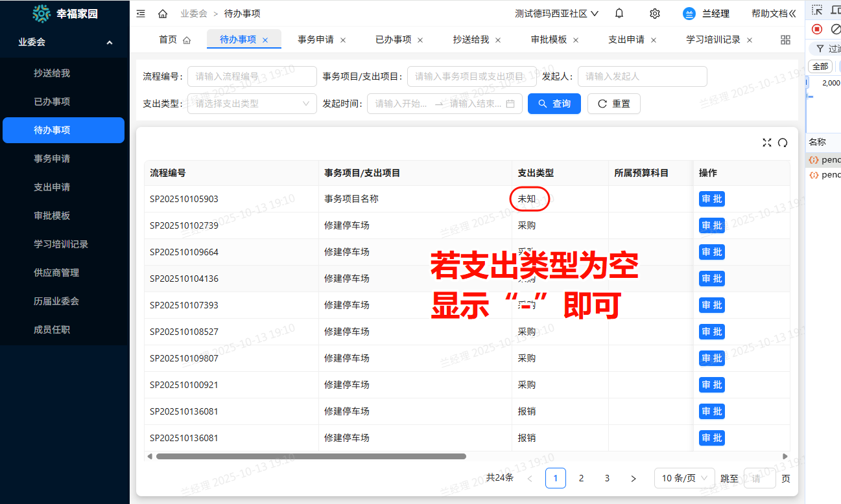Click the 流程编号 input field

252,76
